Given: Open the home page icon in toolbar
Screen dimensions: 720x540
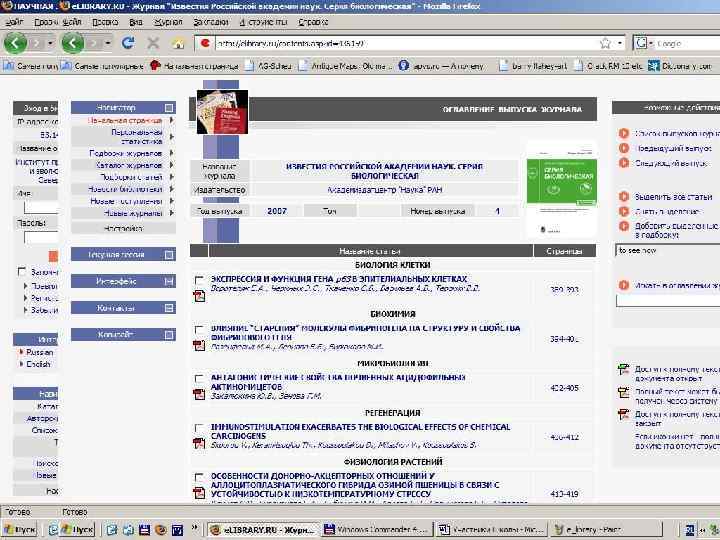Looking at the screenshot, I should click(179, 43).
